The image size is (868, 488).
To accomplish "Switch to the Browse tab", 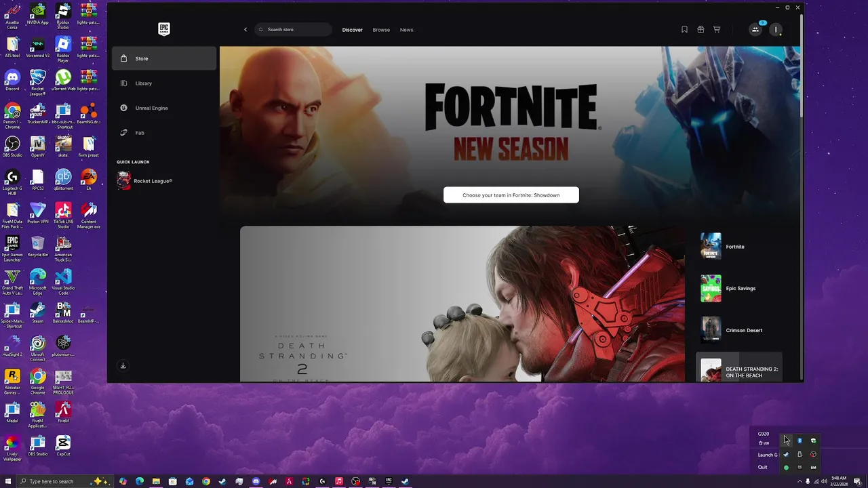I will [381, 30].
